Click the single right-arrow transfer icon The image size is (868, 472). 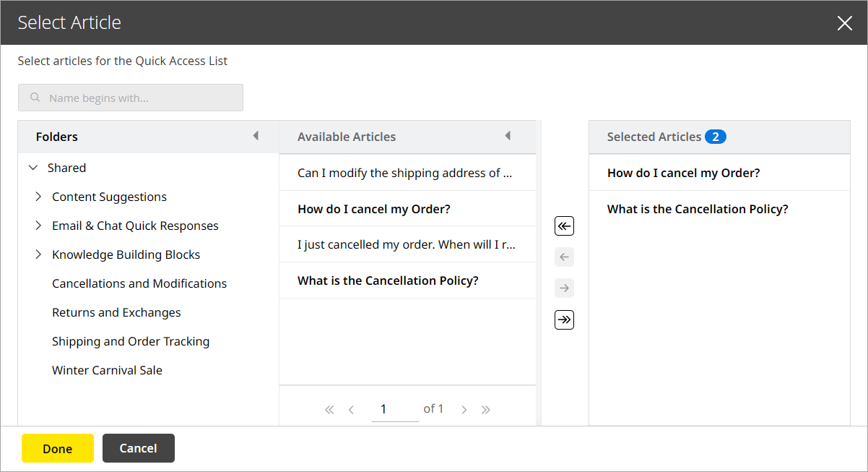[x=564, y=288]
